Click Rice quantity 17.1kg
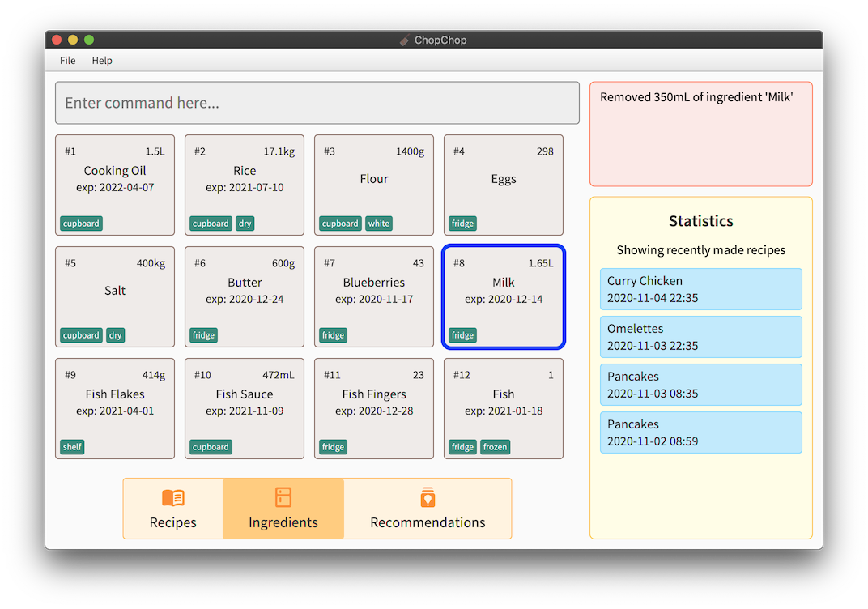This screenshot has height=609, width=868. [x=279, y=151]
